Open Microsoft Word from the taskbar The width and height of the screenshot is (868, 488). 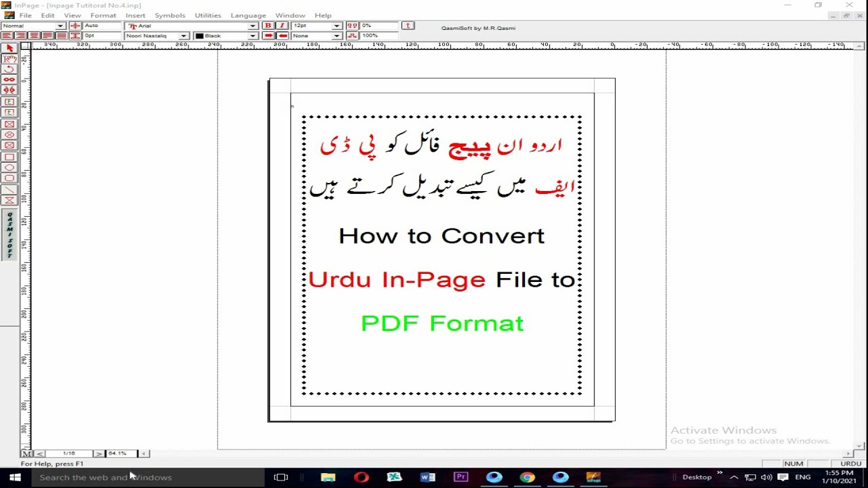coord(428,477)
